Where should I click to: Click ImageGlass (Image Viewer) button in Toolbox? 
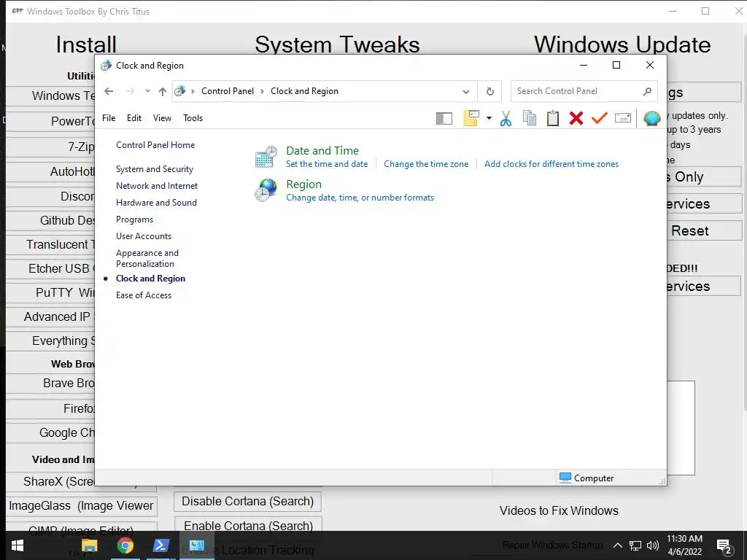82,505
